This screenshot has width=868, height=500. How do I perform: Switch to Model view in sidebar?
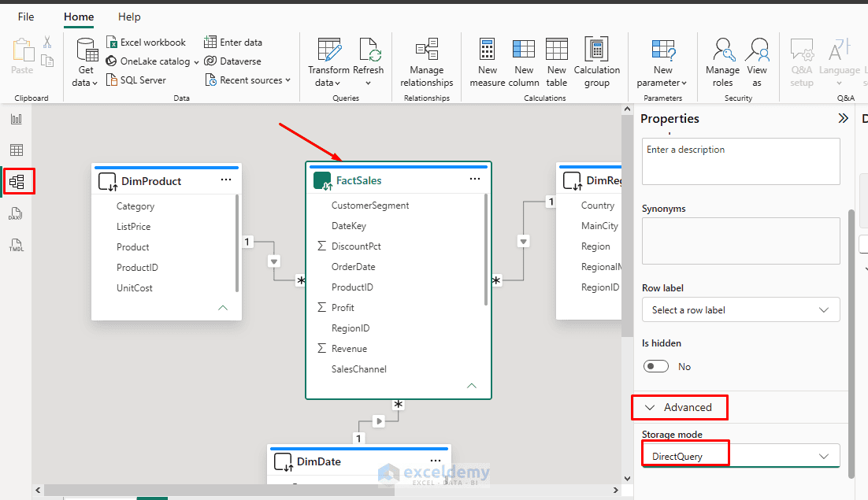(17, 181)
